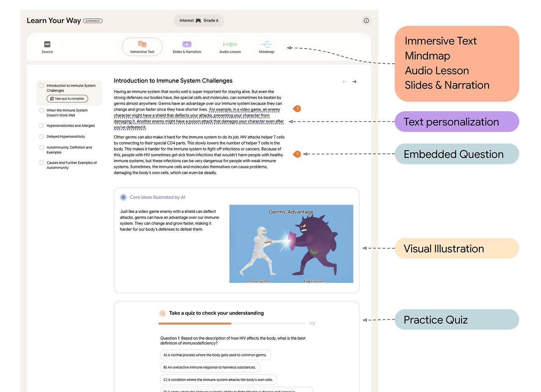Click the Take quiz to complete button

[68, 98]
